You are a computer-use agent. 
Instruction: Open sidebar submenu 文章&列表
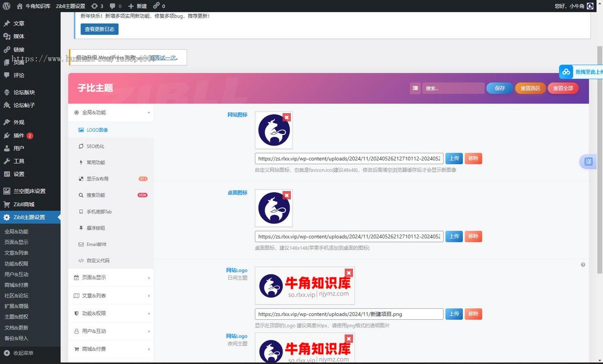point(17,253)
